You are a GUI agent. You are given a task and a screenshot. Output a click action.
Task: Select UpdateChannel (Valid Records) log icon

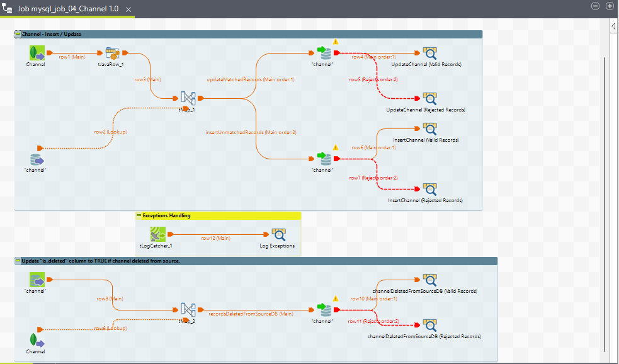pyautogui.click(x=429, y=54)
